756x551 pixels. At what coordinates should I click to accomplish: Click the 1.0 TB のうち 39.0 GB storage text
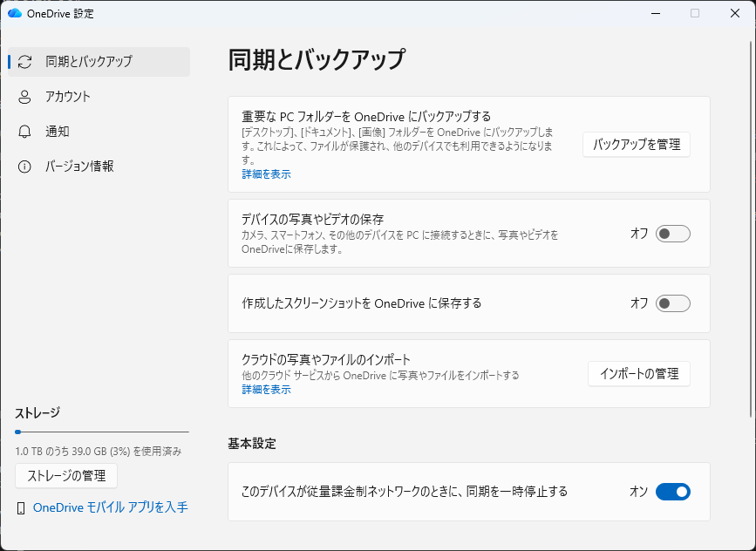click(99, 452)
